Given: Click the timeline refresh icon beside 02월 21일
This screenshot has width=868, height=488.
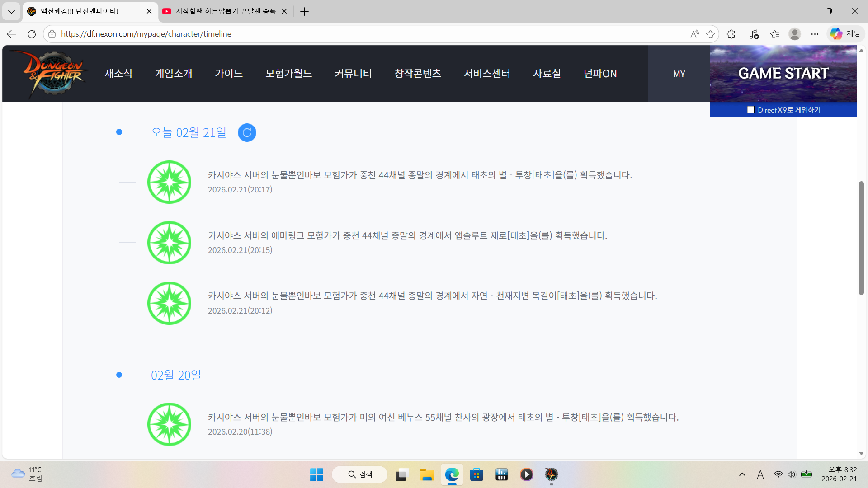Looking at the screenshot, I should pos(247,132).
